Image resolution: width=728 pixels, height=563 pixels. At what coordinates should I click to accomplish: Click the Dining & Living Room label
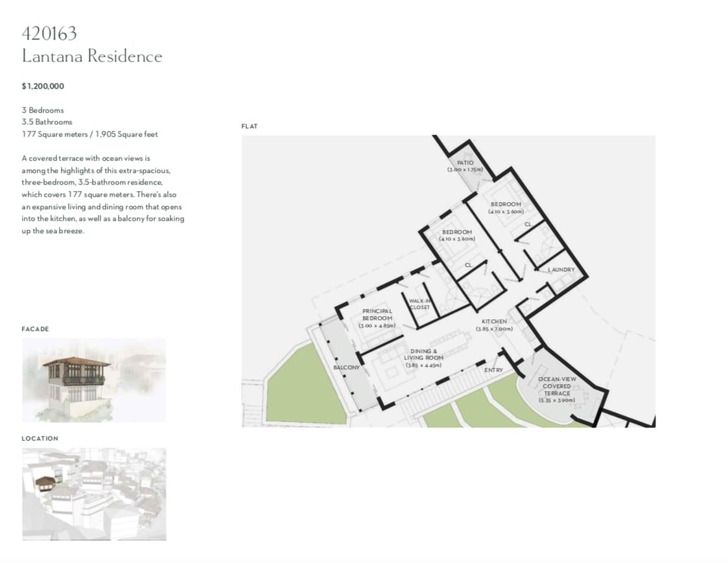tap(423, 354)
